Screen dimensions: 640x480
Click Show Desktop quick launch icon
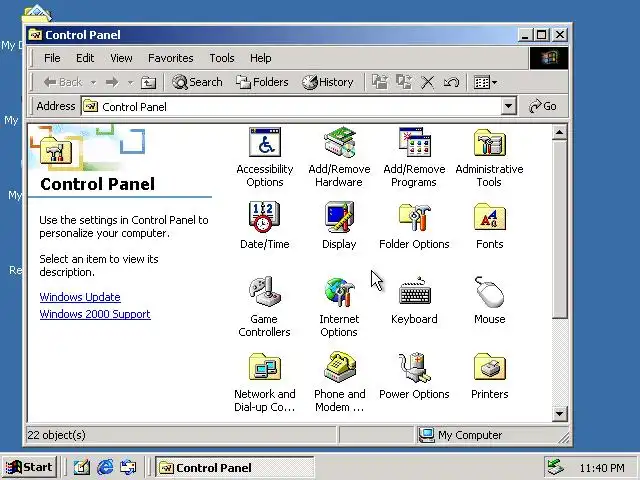point(81,467)
